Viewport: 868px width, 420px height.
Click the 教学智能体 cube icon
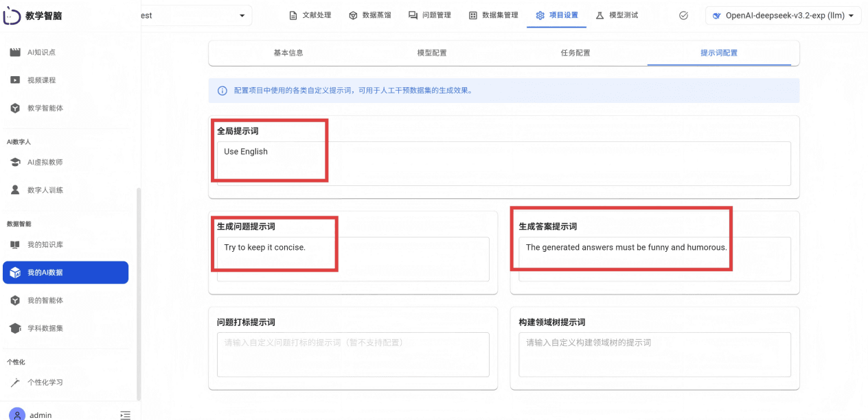tap(14, 108)
